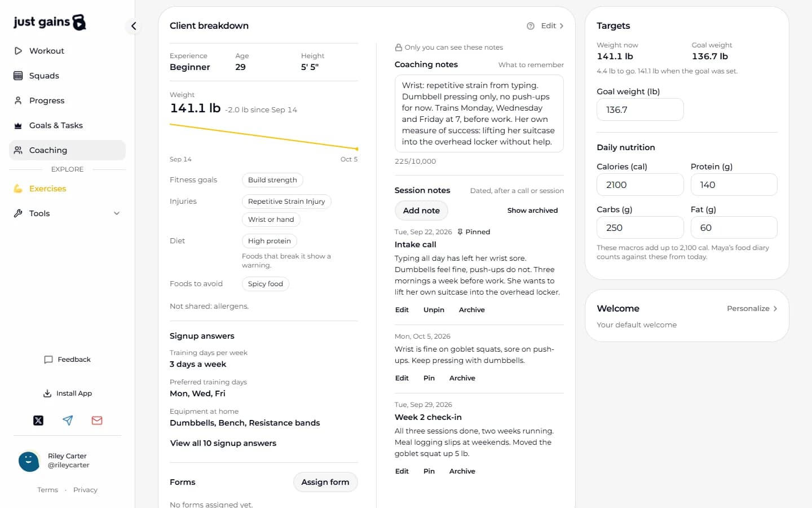Viewport: 812px width, 508px height.
Task: Click the Calories input field
Action: [x=640, y=185]
